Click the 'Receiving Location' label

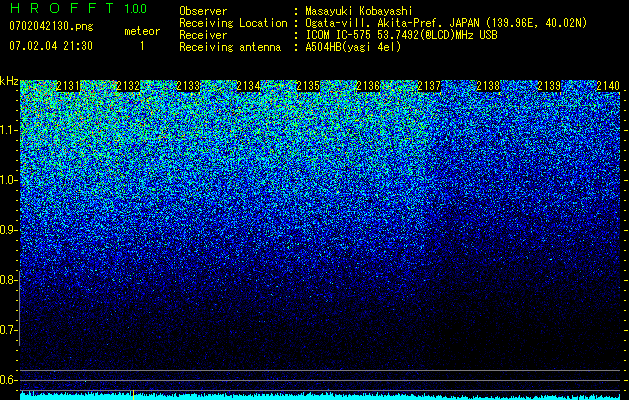click(233, 23)
